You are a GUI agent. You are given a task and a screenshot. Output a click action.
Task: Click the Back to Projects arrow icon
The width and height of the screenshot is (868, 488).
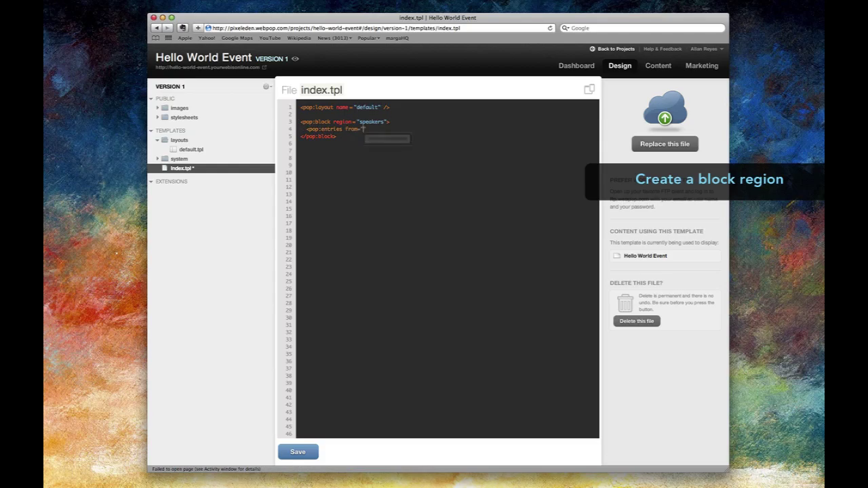pos(592,49)
